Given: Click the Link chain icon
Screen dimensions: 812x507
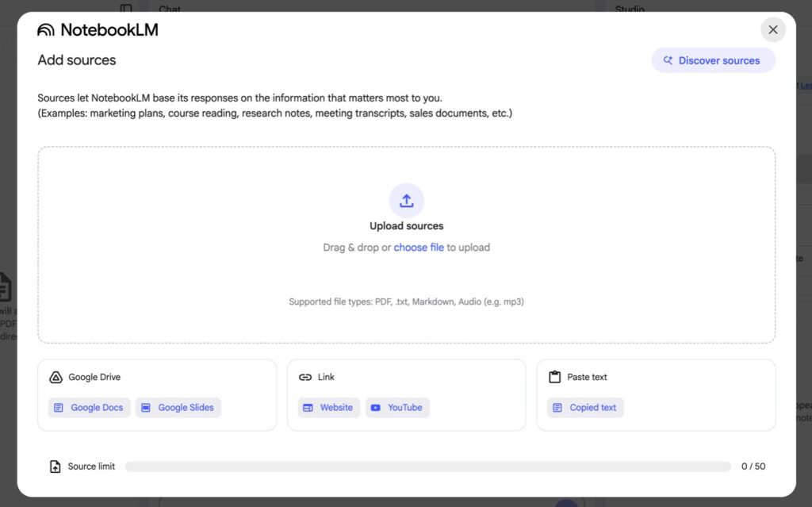Looking at the screenshot, I should point(305,377).
